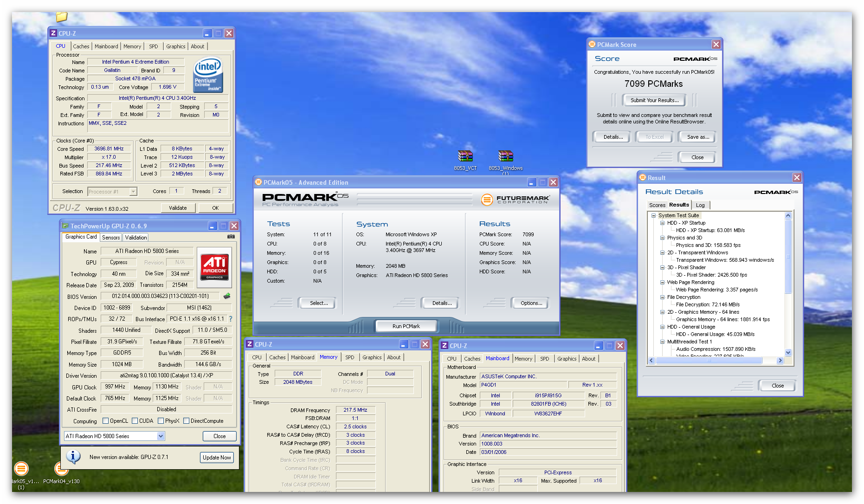864x504 pixels.
Task: Click Submit Your Results button
Action: coord(654,100)
